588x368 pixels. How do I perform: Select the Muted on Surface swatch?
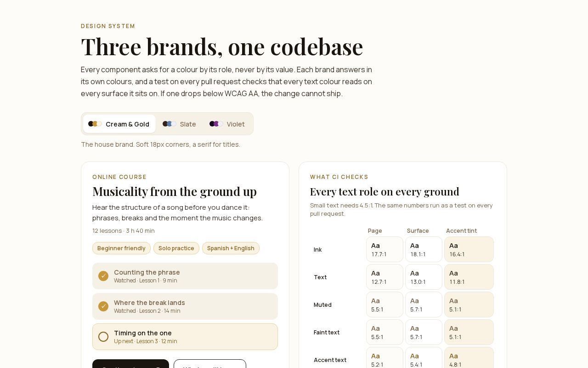[424, 305]
